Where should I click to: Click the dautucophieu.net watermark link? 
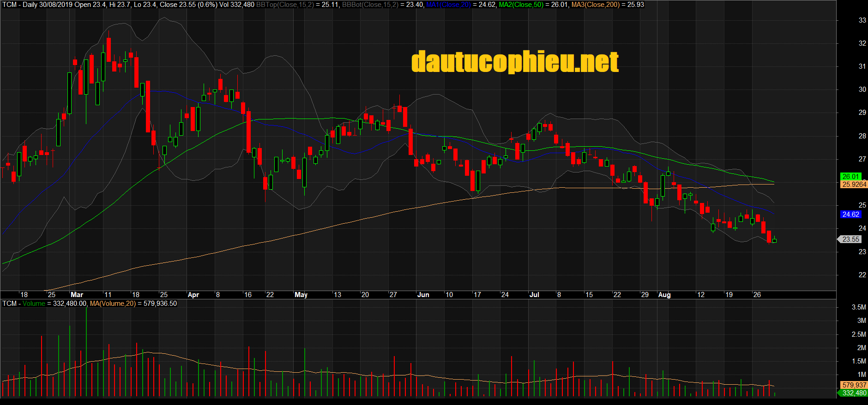tap(514, 62)
